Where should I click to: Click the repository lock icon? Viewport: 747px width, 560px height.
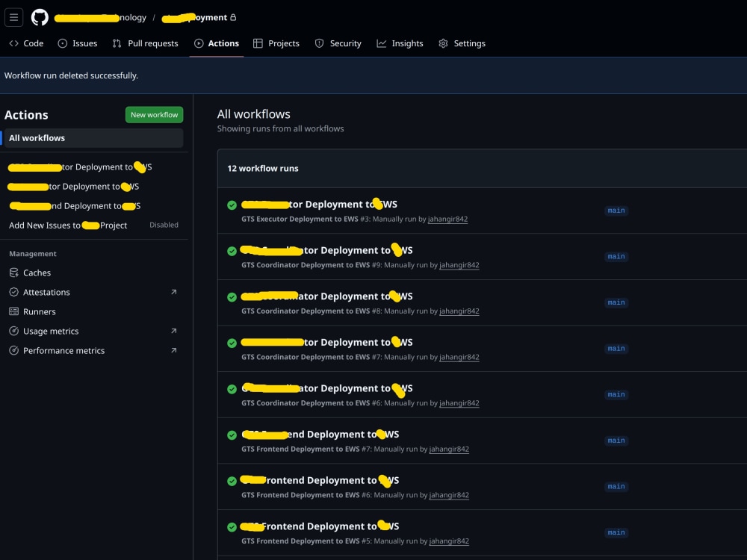[x=233, y=18]
